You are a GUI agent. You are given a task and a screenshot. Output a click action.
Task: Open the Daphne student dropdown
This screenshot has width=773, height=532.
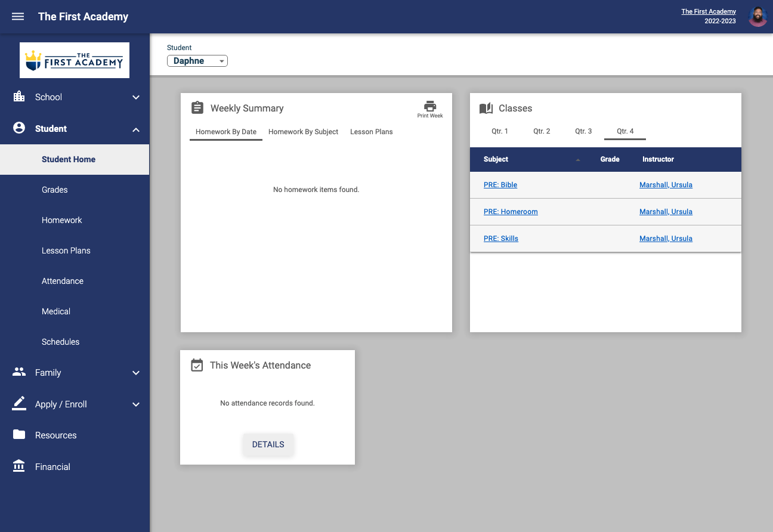tap(197, 61)
